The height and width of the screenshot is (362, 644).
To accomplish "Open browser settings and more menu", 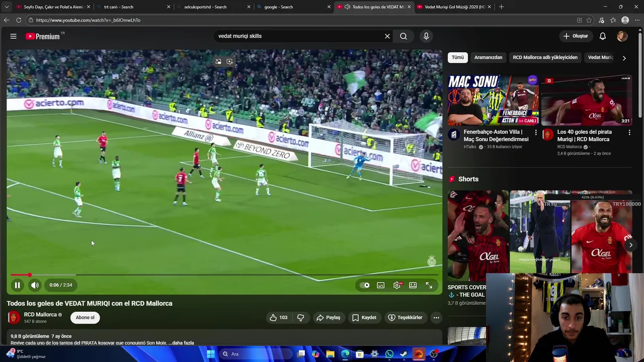I will 637,20.
